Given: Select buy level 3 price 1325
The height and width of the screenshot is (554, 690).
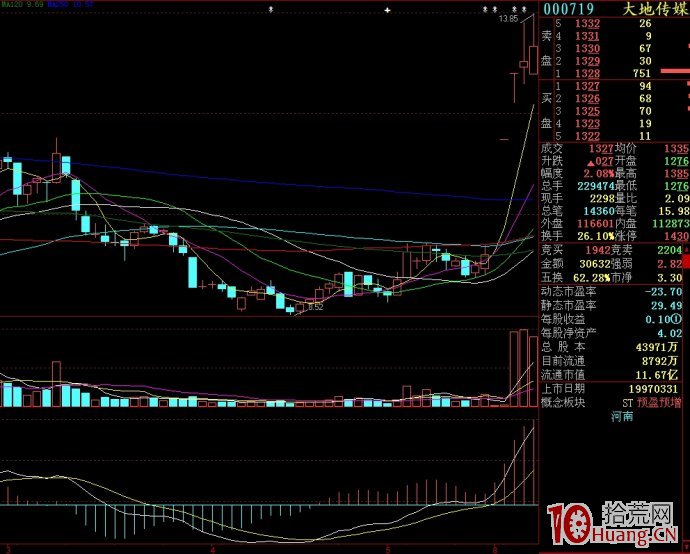Looking at the screenshot, I should tap(587, 111).
